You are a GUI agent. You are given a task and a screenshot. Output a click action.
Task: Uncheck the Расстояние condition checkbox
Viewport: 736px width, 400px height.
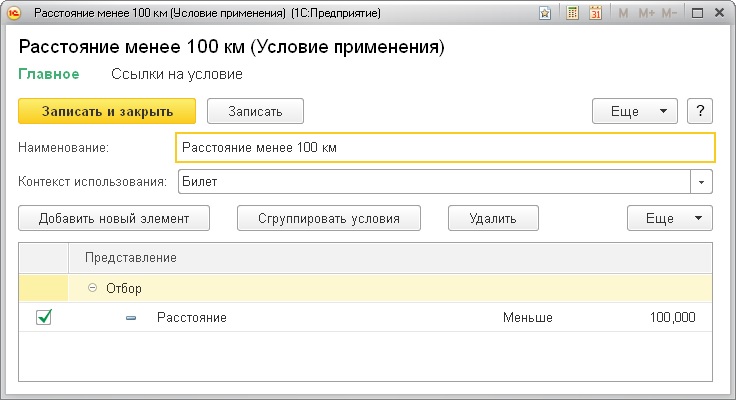point(44,317)
